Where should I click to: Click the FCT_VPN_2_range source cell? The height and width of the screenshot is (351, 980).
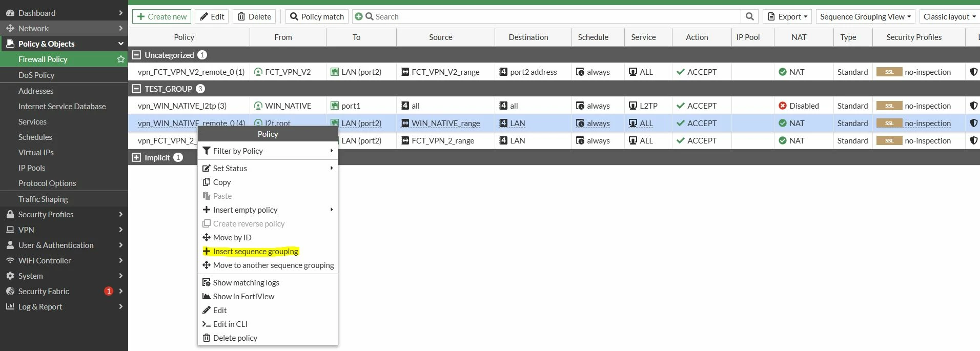(445, 140)
